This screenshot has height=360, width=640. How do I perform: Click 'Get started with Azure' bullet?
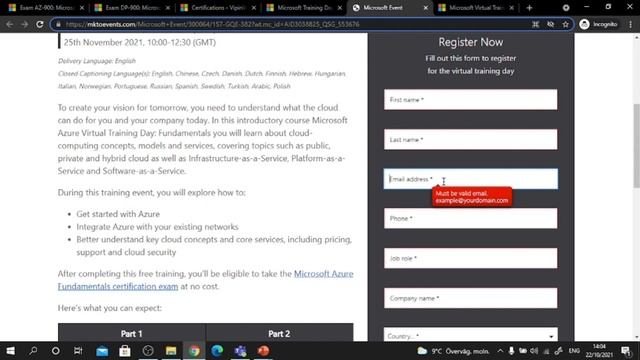point(118,214)
